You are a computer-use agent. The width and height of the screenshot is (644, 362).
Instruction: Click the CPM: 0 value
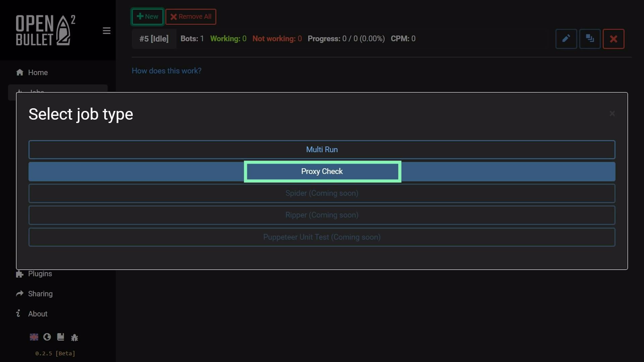403,39
